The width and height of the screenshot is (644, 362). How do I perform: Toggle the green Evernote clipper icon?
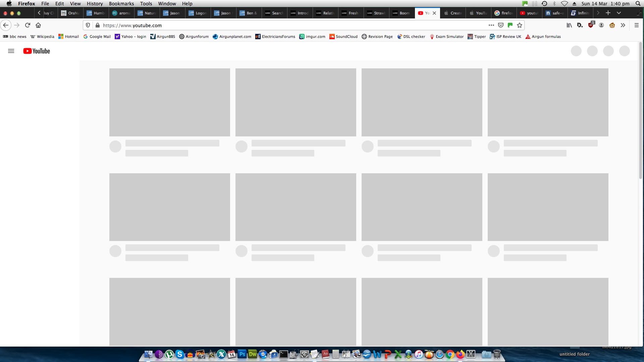pyautogui.click(x=510, y=25)
